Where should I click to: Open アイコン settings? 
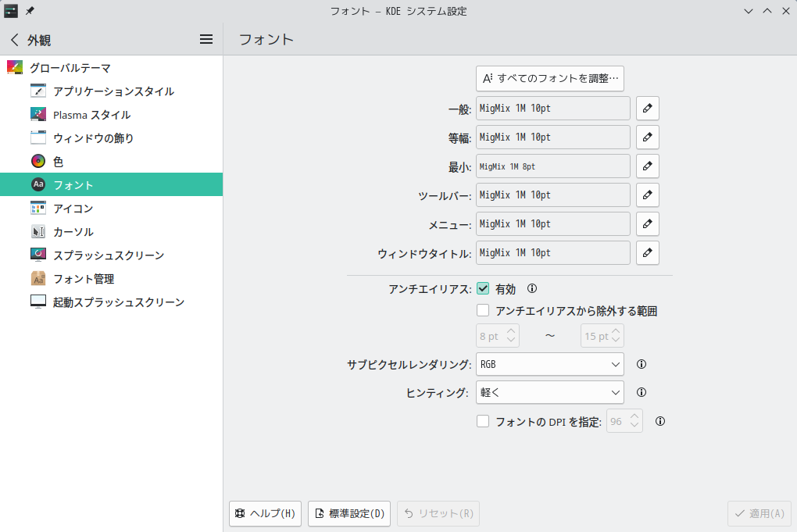111,209
